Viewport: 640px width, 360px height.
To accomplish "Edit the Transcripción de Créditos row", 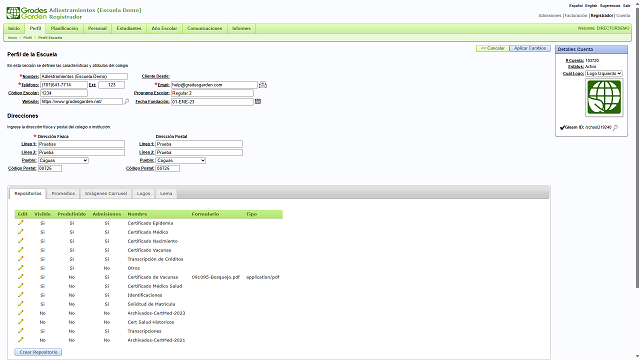I will point(20,259).
